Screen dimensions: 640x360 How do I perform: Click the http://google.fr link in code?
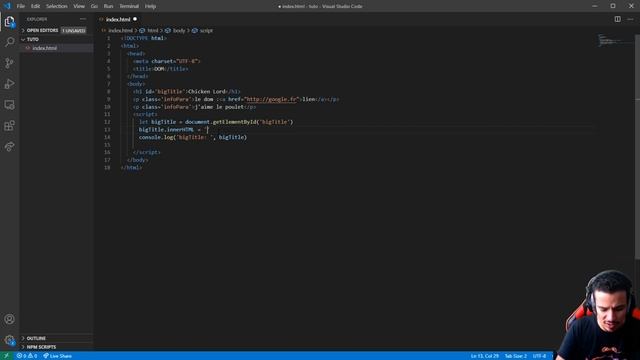point(271,99)
